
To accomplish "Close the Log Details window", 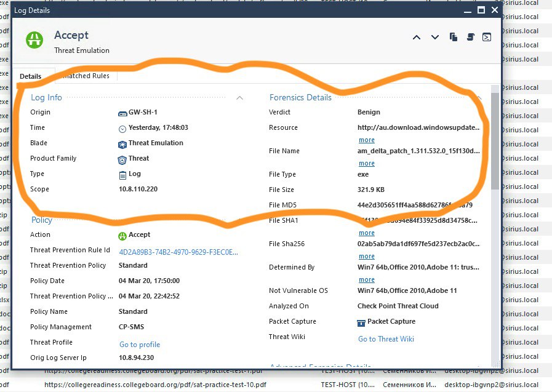I will click(x=495, y=10).
